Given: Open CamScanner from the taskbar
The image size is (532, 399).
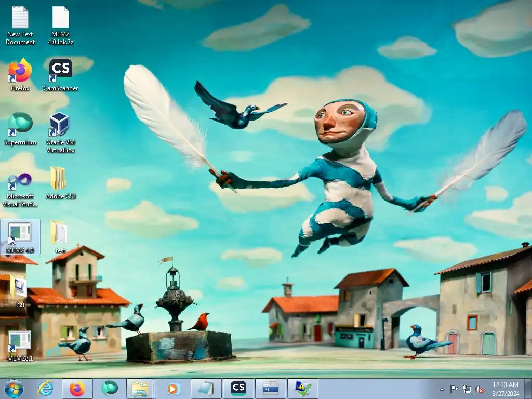Looking at the screenshot, I should pos(238,389).
